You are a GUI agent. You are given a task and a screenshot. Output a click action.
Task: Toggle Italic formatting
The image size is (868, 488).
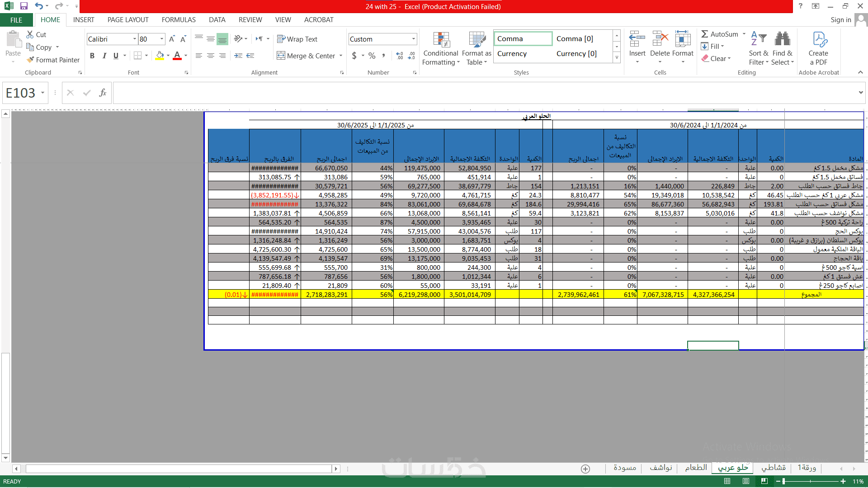coord(104,56)
